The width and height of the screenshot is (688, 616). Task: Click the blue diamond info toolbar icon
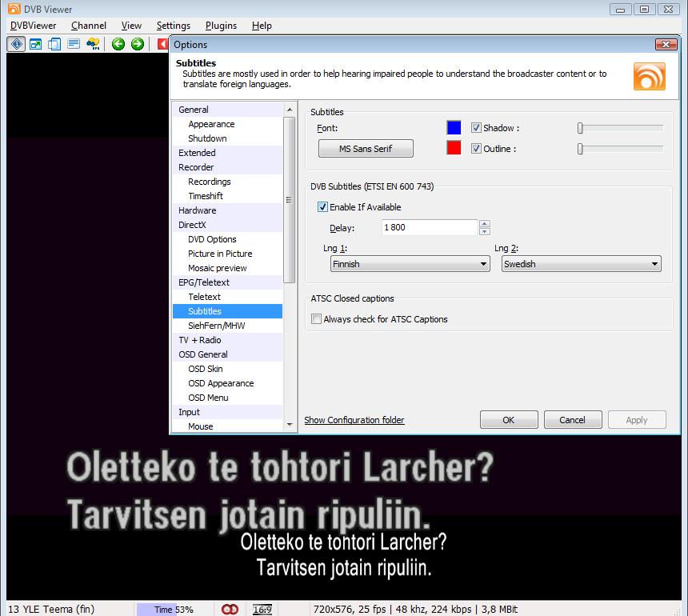pos(16,44)
